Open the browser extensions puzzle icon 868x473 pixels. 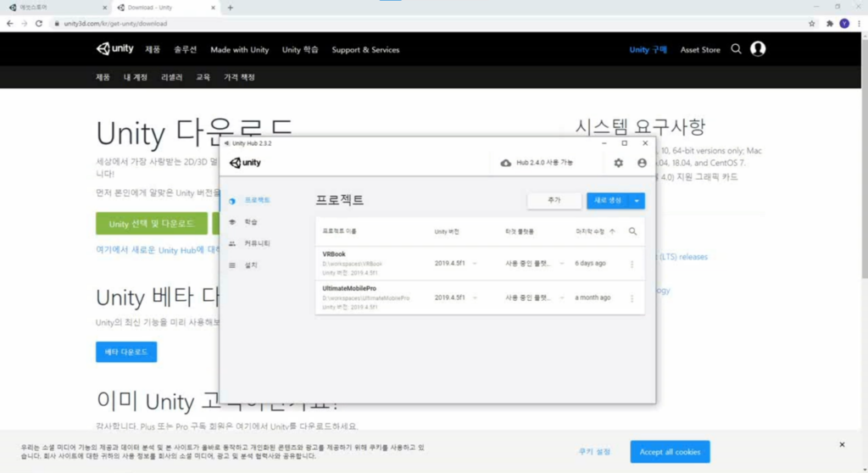tap(829, 24)
